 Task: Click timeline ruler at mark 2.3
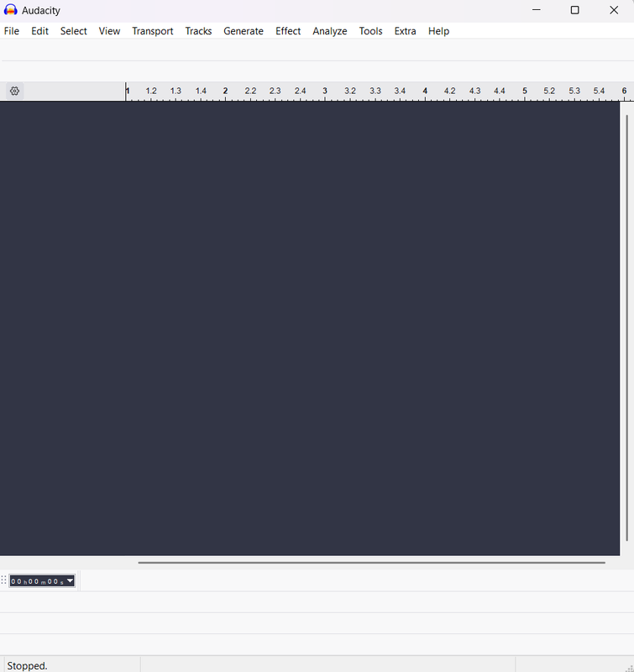click(275, 91)
